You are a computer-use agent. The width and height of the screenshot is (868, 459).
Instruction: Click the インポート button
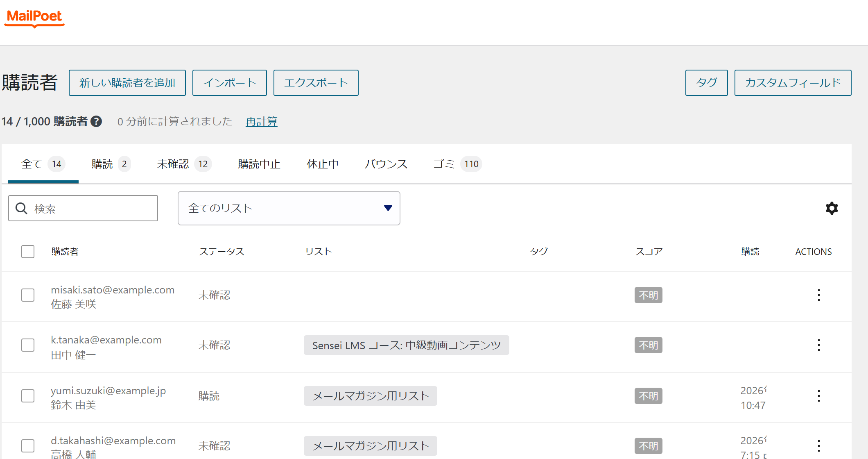pyautogui.click(x=230, y=83)
